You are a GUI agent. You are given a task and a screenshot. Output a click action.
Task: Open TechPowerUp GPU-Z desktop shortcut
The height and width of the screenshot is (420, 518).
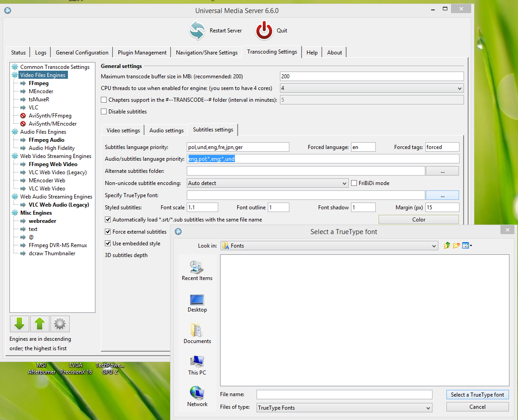[110, 368]
